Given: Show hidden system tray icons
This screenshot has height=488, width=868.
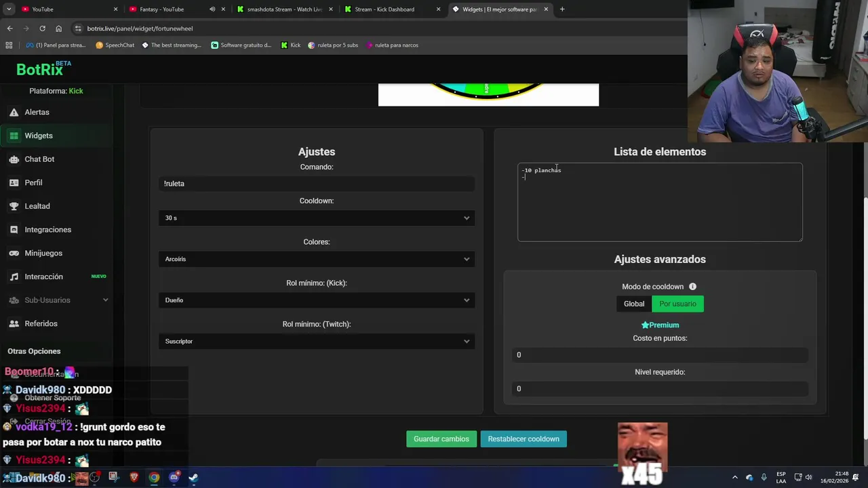Looking at the screenshot, I should (x=734, y=478).
